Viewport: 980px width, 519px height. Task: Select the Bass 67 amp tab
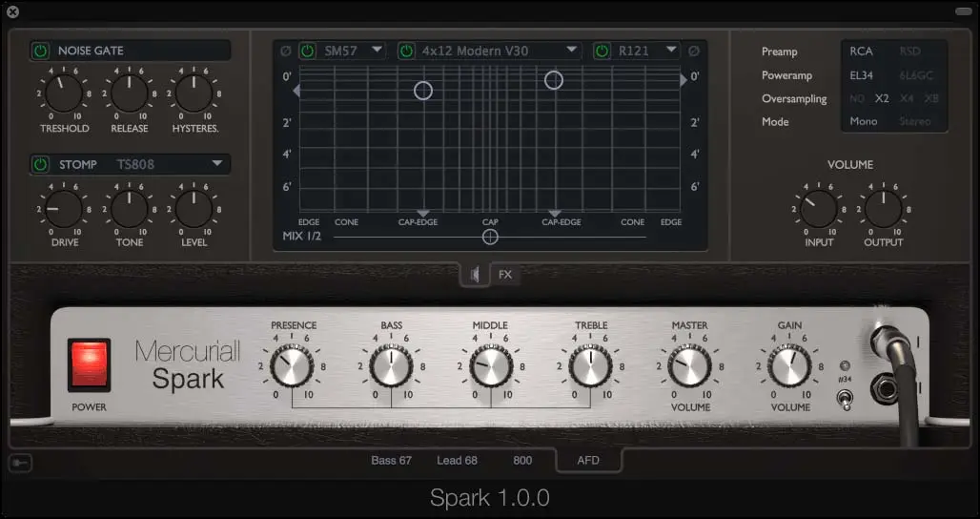[391, 460]
